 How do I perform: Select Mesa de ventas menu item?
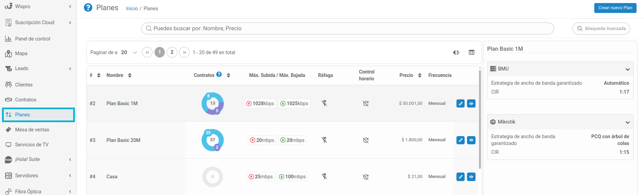32,130
